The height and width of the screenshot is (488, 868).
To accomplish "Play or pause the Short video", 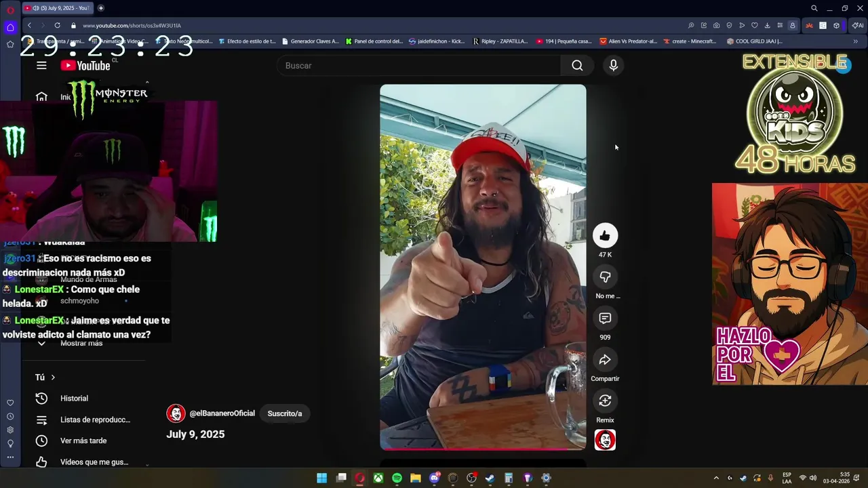I will click(483, 267).
